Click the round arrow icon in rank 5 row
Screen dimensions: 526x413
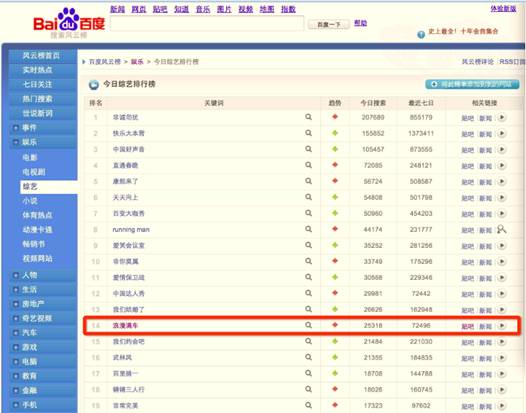[x=502, y=181]
